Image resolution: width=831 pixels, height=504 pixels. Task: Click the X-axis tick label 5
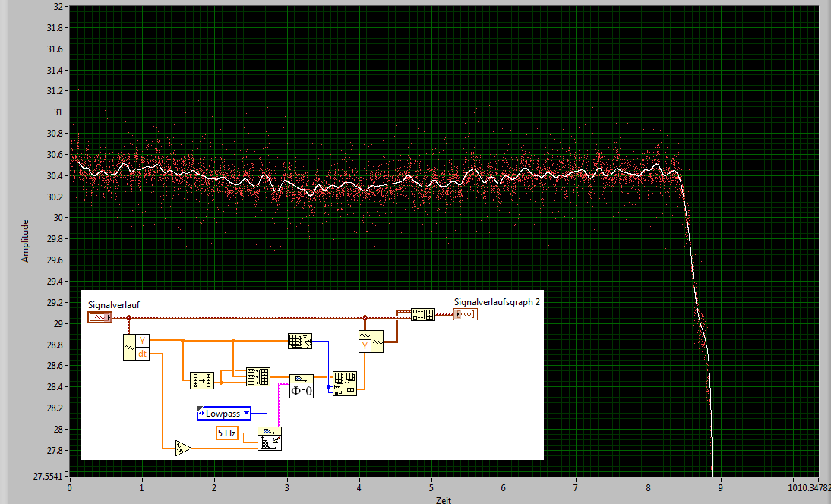pyautogui.click(x=431, y=487)
